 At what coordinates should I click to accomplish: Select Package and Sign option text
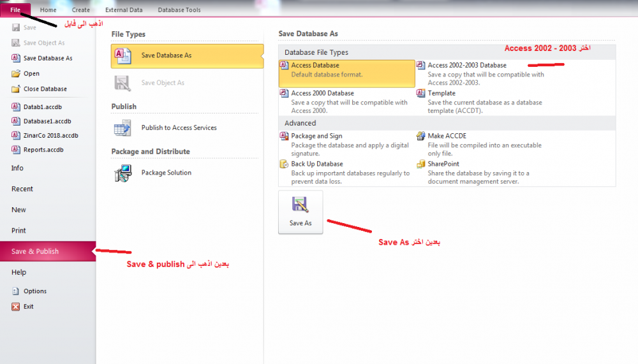point(316,136)
